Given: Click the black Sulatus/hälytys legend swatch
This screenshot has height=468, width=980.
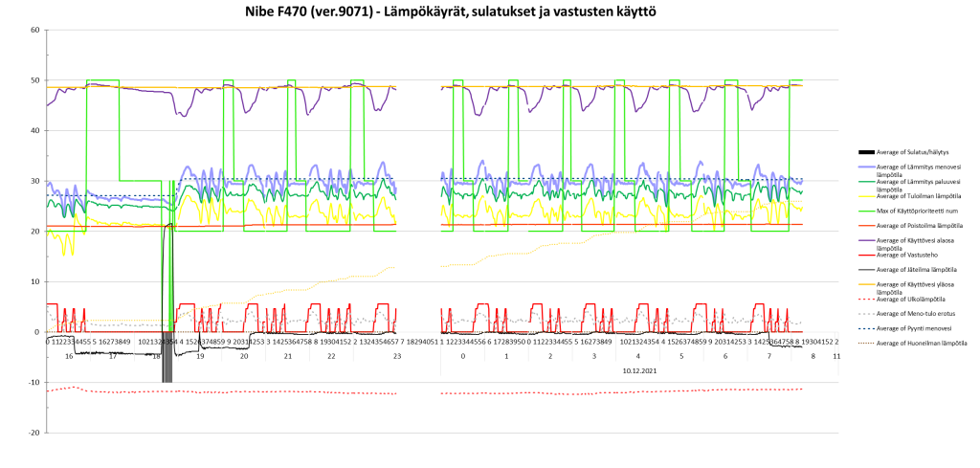Looking at the screenshot, I should point(867,152).
